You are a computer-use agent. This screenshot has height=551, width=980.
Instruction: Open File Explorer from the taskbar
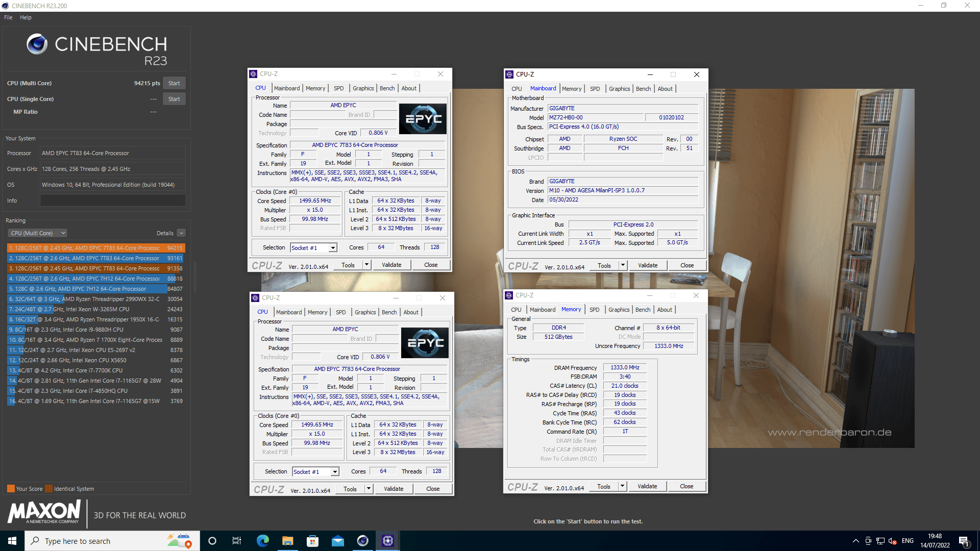click(287, 541)
